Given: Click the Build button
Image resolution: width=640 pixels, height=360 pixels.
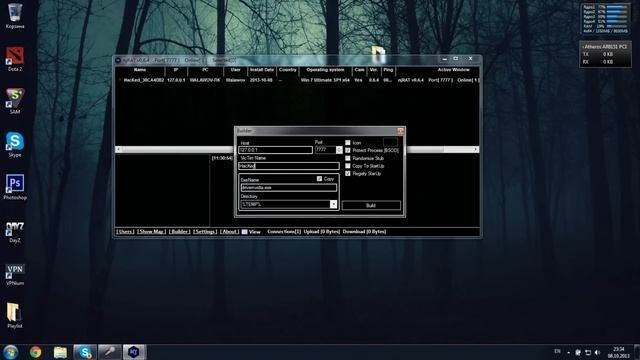Looking at the screenshot, I should tap(371, 205).
